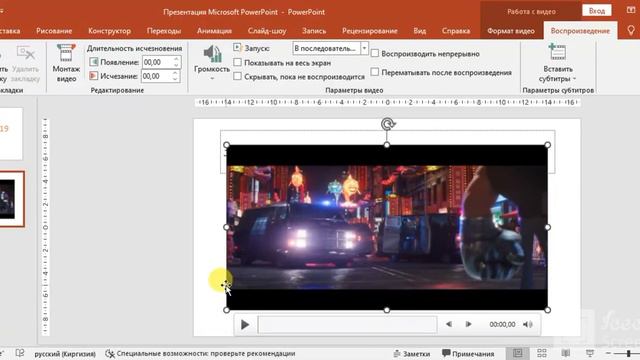
Task: Click the video seek progress bar
Action: click(x=347, y=324)
